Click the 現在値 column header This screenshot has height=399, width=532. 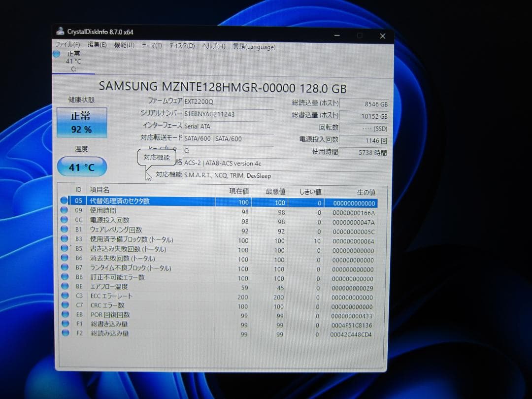(239, 191)
